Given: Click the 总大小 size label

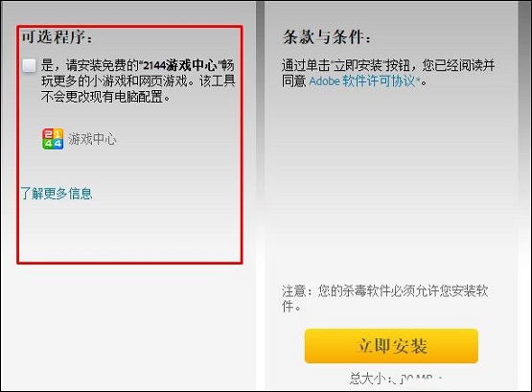Looking at the screenshot, I should (370, 379).
